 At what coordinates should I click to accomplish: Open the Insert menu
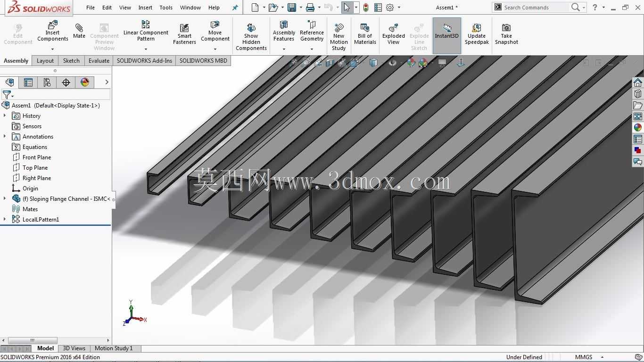(145, 8)
